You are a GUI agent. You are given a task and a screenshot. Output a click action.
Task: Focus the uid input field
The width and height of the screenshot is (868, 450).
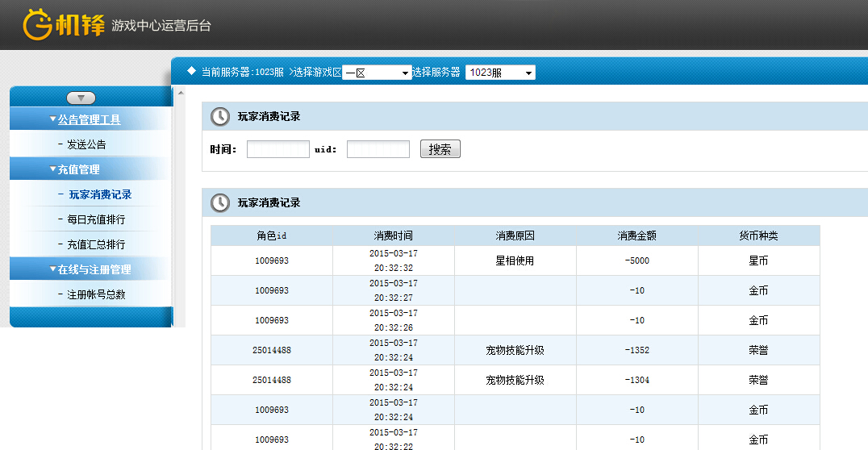[x=378, y=149]
